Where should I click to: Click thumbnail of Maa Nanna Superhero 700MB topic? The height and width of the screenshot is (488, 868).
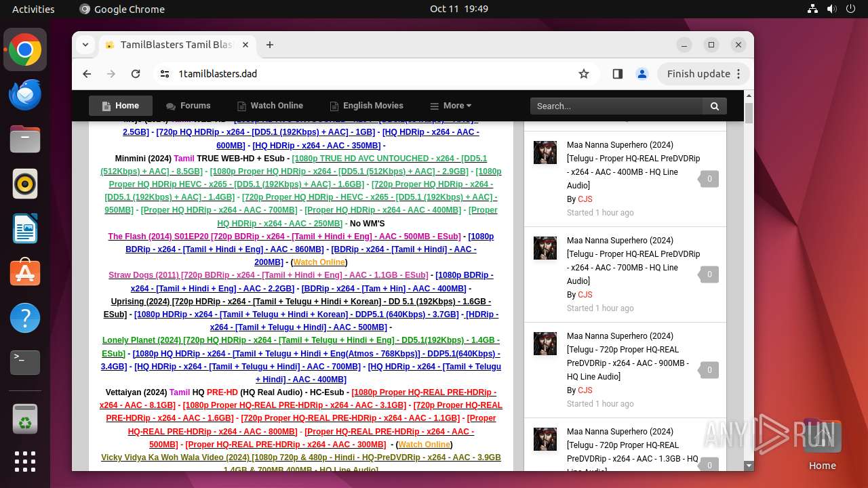point(545,248)
